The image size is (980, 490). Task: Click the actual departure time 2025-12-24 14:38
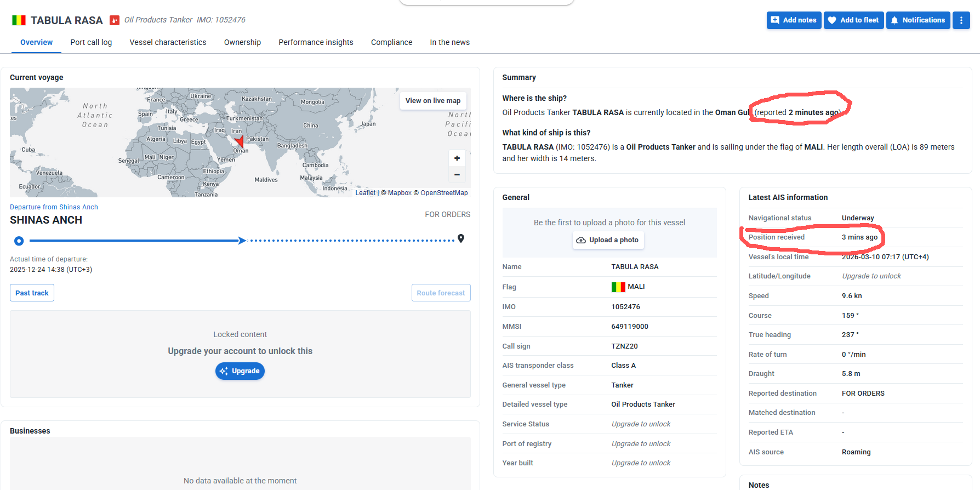[x=51, y=270]
